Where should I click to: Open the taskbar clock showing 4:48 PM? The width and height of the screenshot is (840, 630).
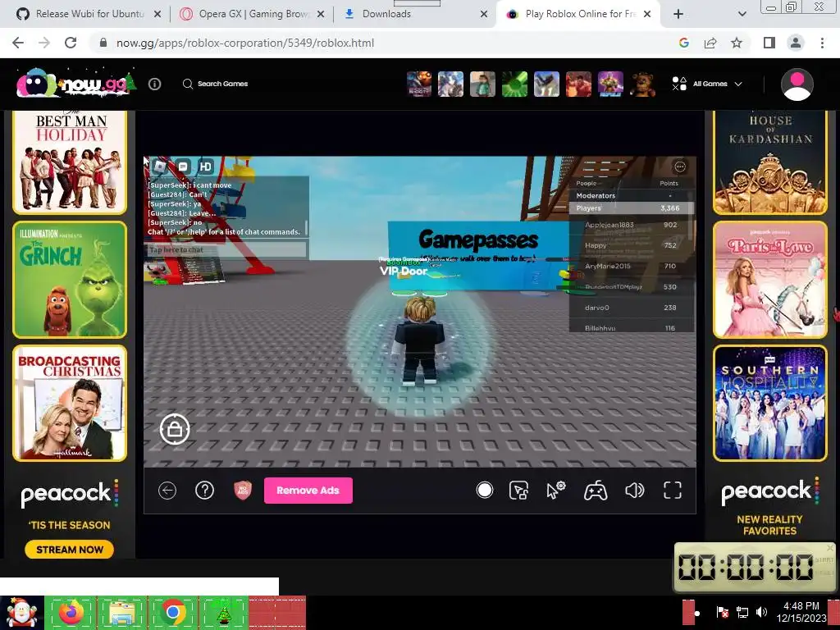point(801,612)
